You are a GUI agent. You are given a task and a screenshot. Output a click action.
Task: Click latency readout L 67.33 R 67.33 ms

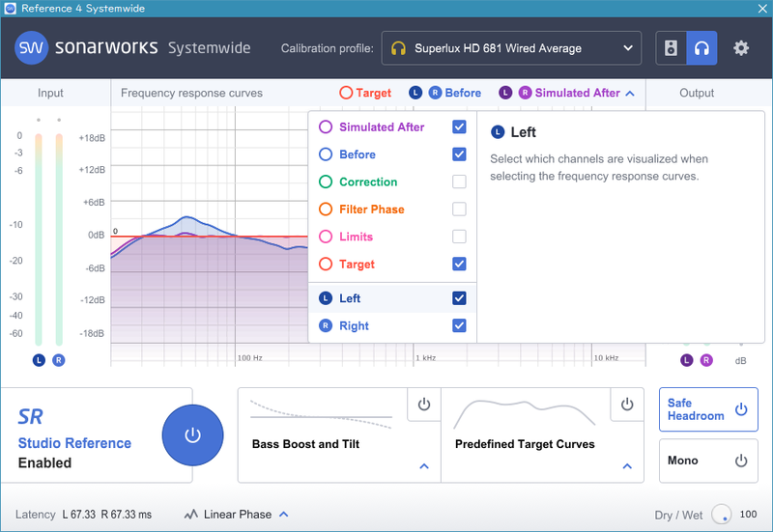coord(107,515)
